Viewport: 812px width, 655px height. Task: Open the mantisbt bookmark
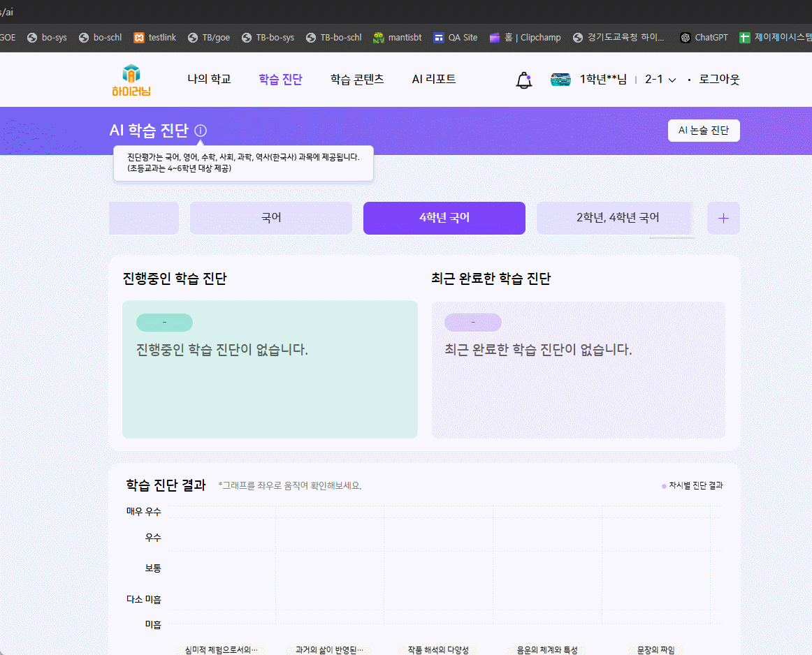click(396, 38)
